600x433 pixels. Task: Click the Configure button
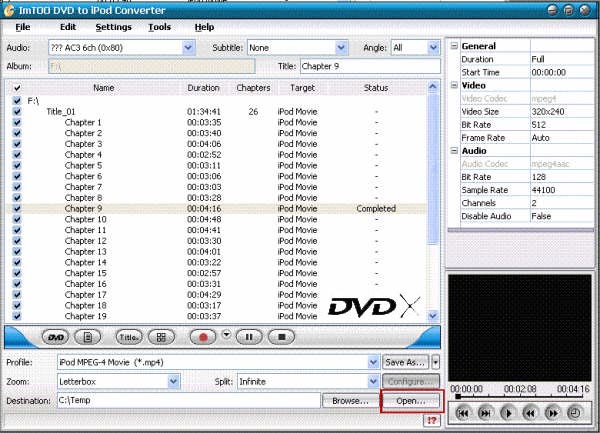point(411,381)
